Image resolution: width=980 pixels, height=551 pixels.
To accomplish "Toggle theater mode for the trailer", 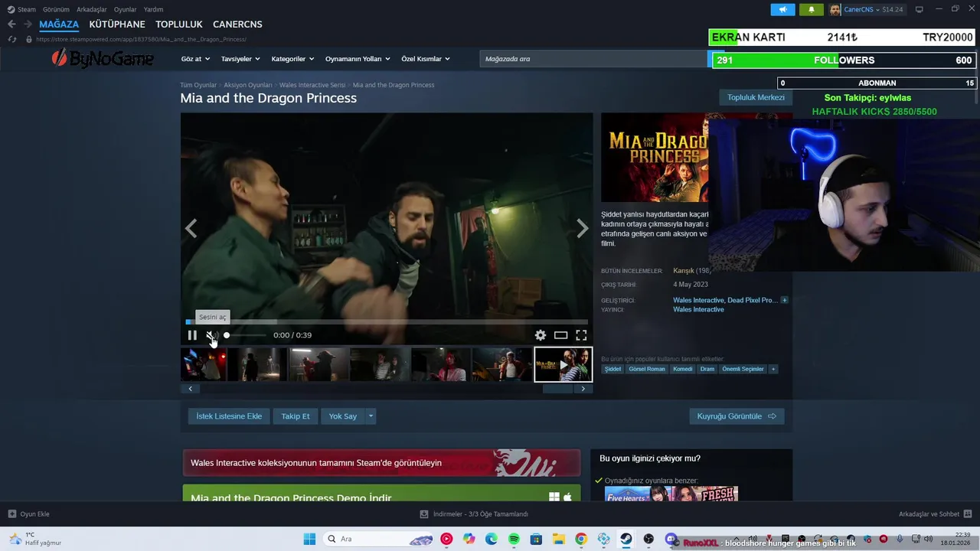I will 561,335.
